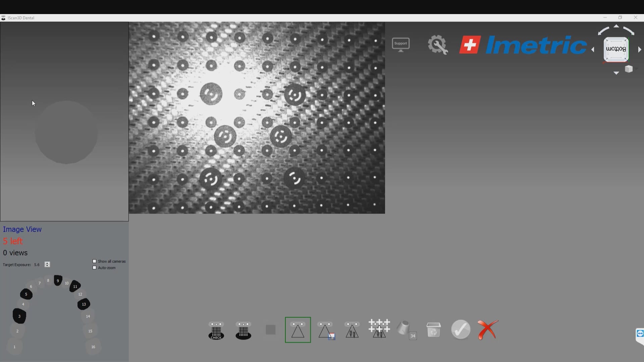This screenshot has width=644, height=362.
Task: Click the triangle icon with two scan bodies
Action: click(x=352, y=330)
